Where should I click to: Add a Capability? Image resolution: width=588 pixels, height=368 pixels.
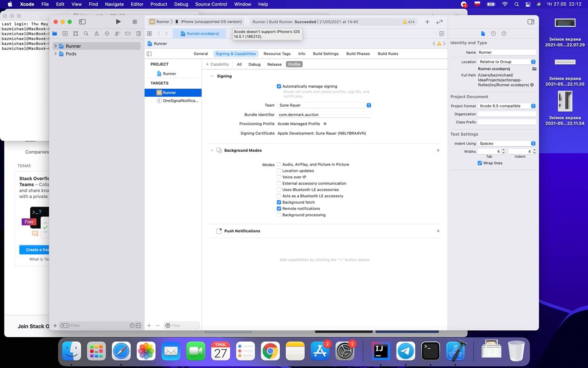click(217, 64)
